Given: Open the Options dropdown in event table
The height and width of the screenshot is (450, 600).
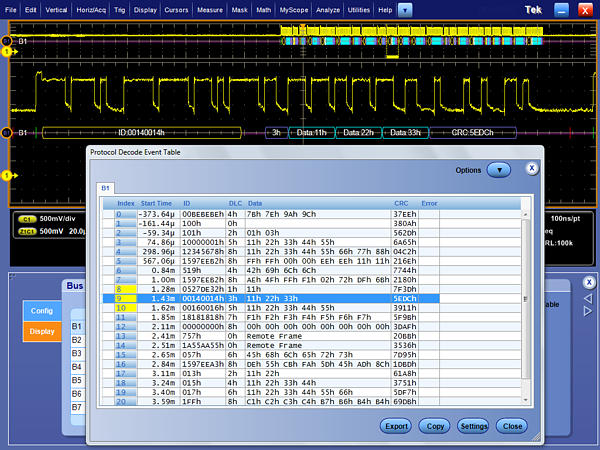Looking at the screenshot, I should tap(500, 171).
